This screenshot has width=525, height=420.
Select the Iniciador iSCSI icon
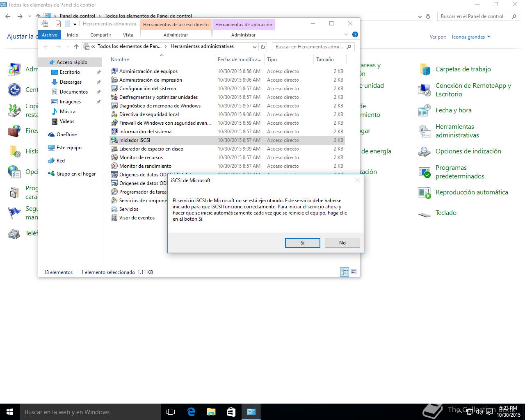(x=114, y=140)
